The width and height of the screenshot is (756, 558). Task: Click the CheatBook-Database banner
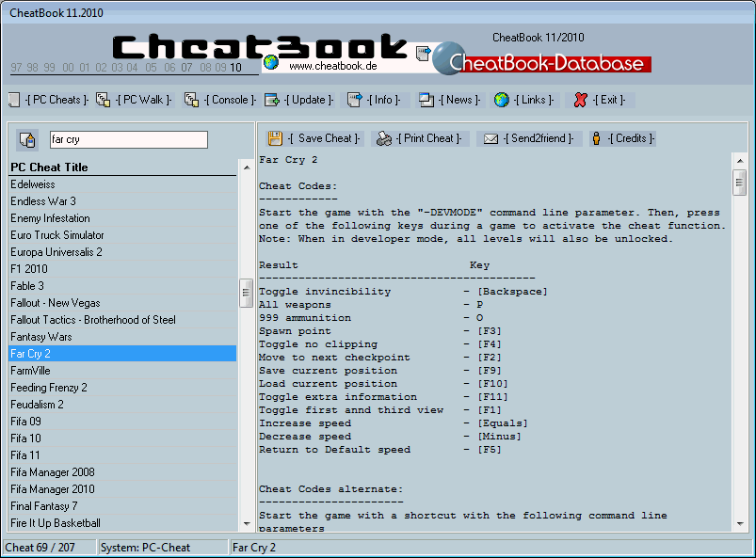coord(542,58)
